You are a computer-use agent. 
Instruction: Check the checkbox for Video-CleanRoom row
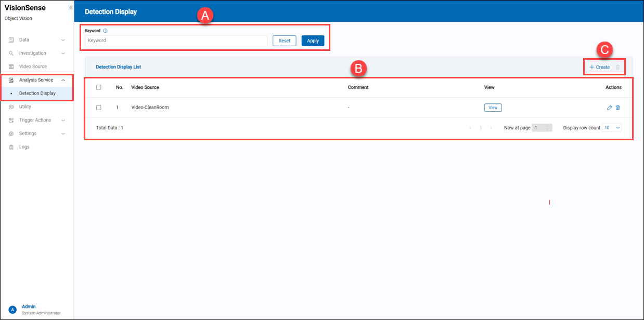pyautogui.click(x=99, y=108)
